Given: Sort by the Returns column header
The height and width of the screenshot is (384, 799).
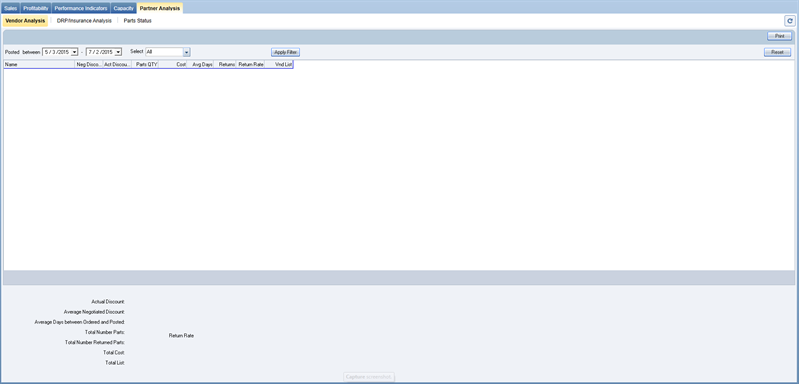Looking at the screenshot, I should click(225, 65).
